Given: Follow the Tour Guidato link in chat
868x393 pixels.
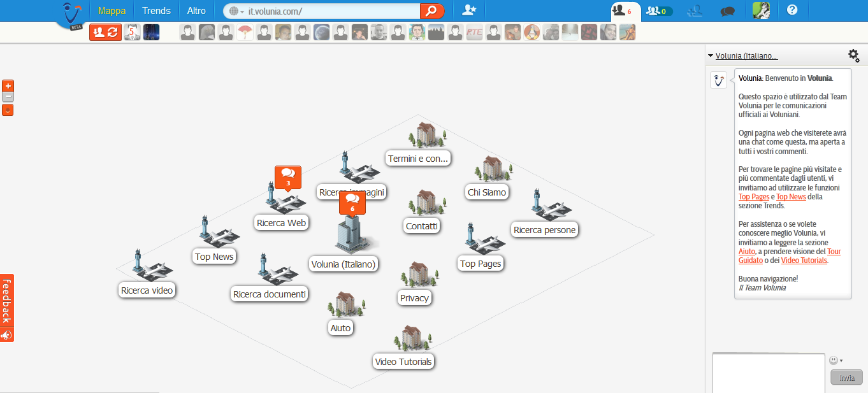Looking at the screenshot, I should (790, 256).
